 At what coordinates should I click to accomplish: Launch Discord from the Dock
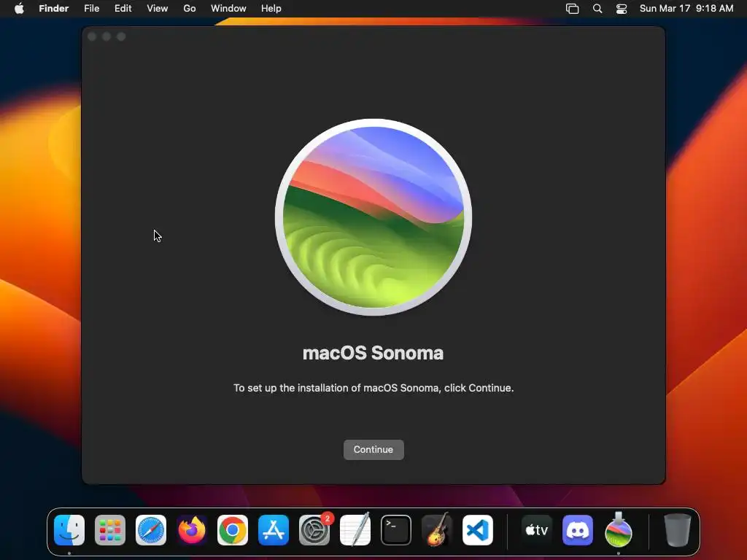(578, 530)
